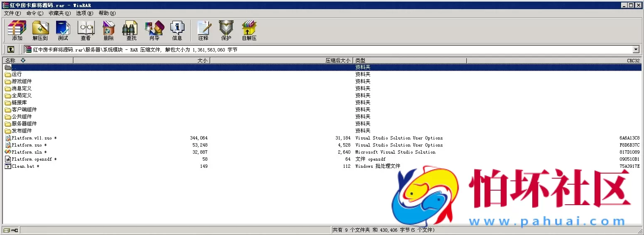Go up one folder level button
This screenshot has width=644, height=235.
11,49
